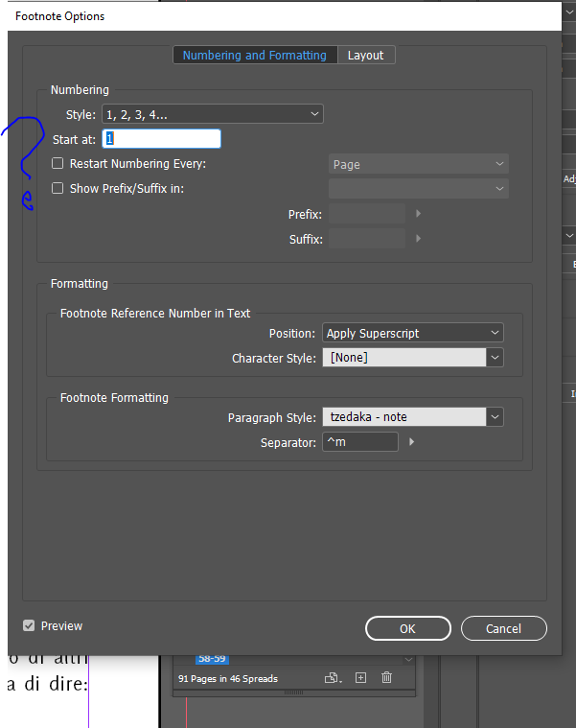The image size is (576, 728).
Task: Click the Suffix special characters arrow
Action: [x=418, y=238]
